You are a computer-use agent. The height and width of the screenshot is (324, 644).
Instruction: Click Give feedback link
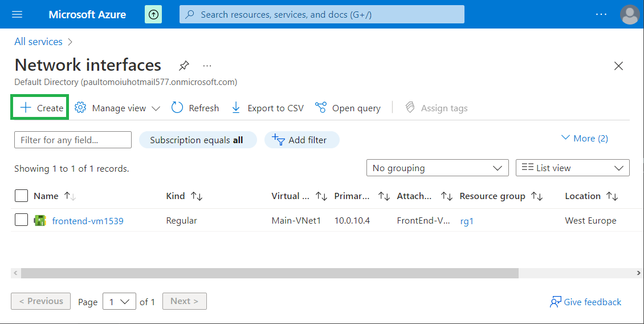click(x=586, y=302)
